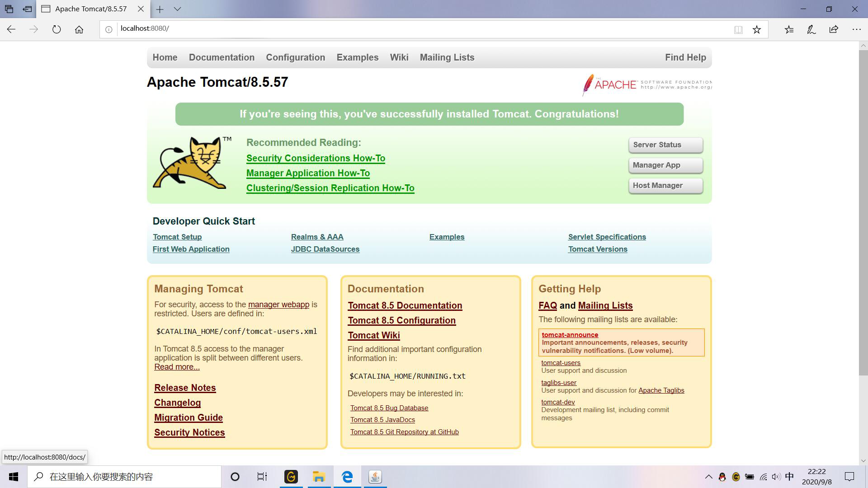Show hidden system tray icons
Screen dimensions: 868x488
[708, 477]
